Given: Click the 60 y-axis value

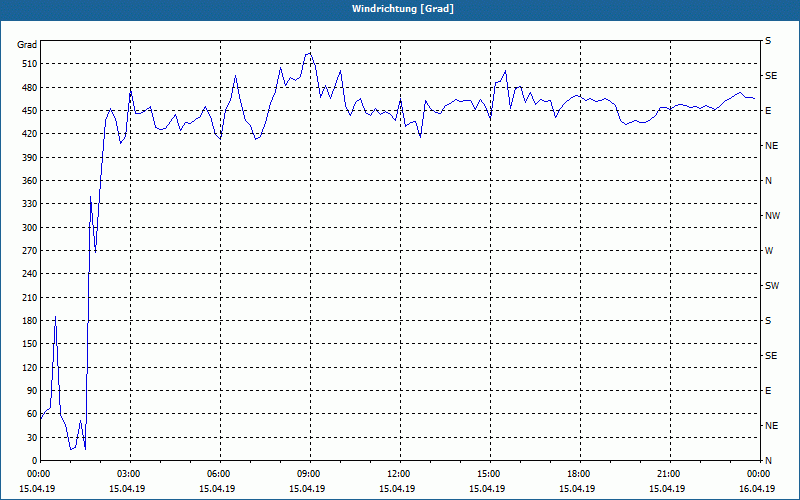Looking at the screenshot, I should (32, 414).
